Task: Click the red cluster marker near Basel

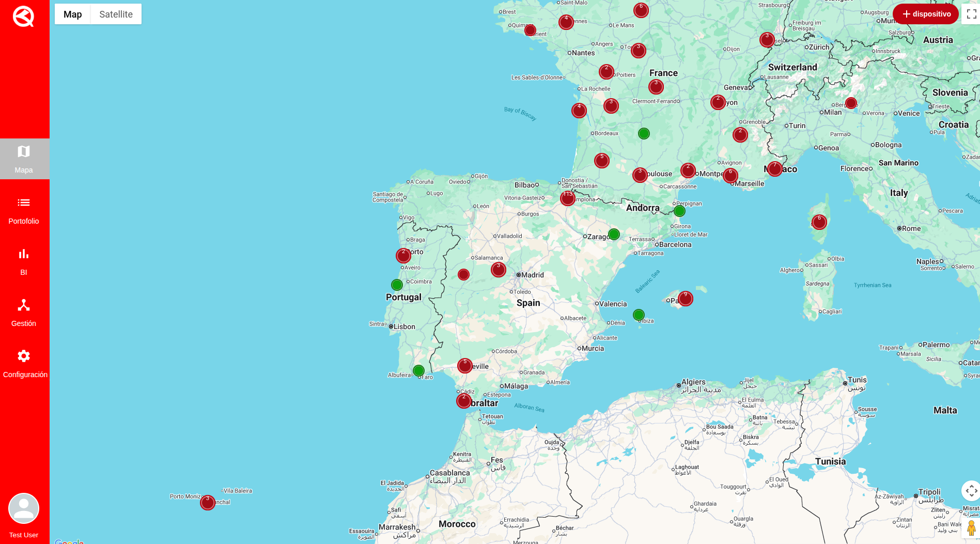Action: [767, 40]
